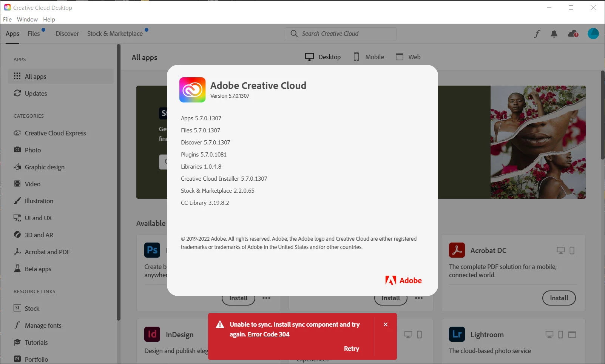Click Acrobat DC desktop platform icon

(x=561, y=250)
